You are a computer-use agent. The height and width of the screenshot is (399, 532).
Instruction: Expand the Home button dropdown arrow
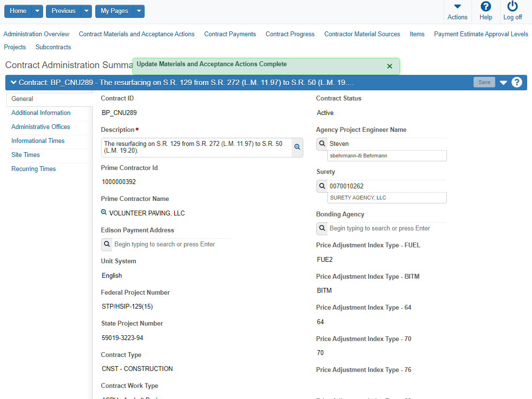37,11
